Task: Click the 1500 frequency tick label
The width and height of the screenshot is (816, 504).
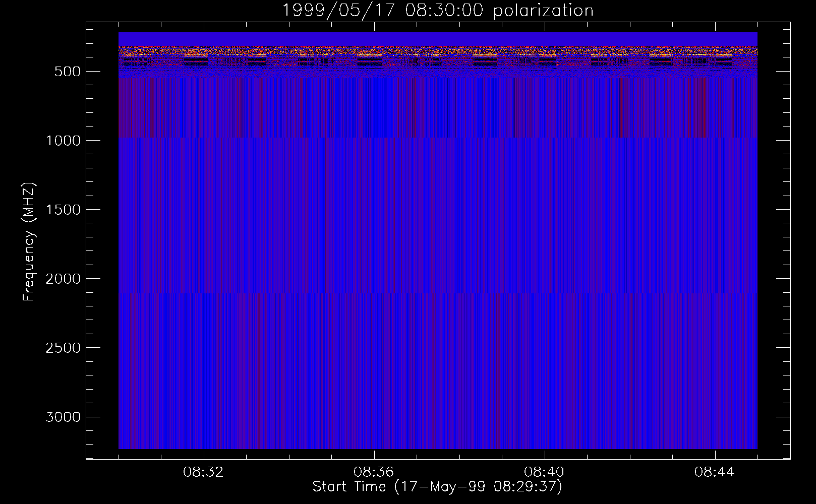Action: pyautogui.click(x=63, y=210)
